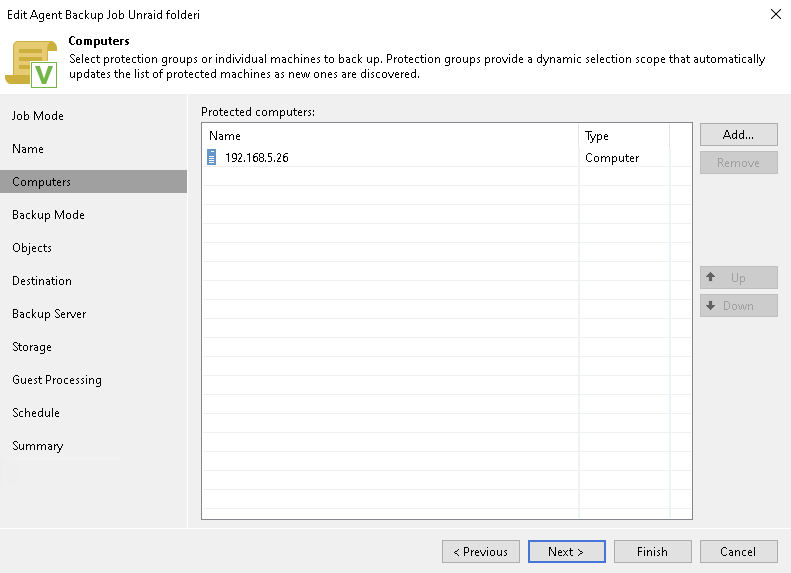Click the Up arrow icon
This screenshot has height=573, width=791.
click(711, 277)
